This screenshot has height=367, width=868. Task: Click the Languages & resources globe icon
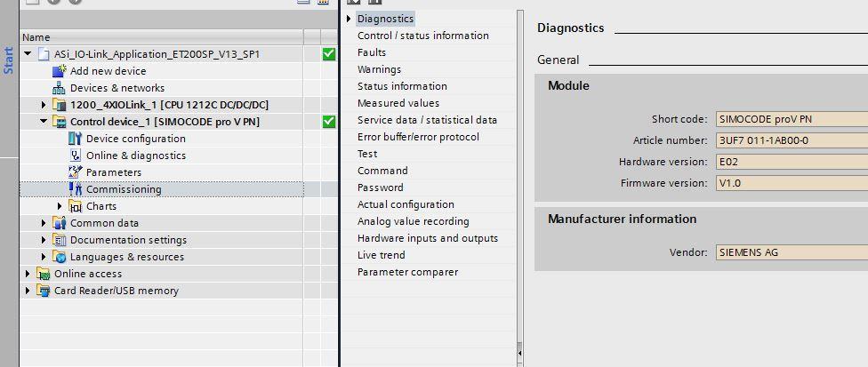coord(60,257)
